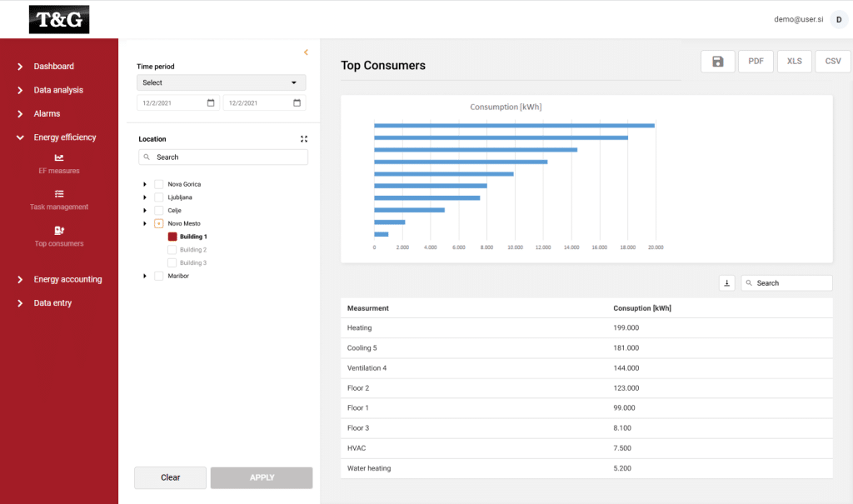Uncheck the Building 1 checkbox
853x504 pixels.
[x=172, y=237]
